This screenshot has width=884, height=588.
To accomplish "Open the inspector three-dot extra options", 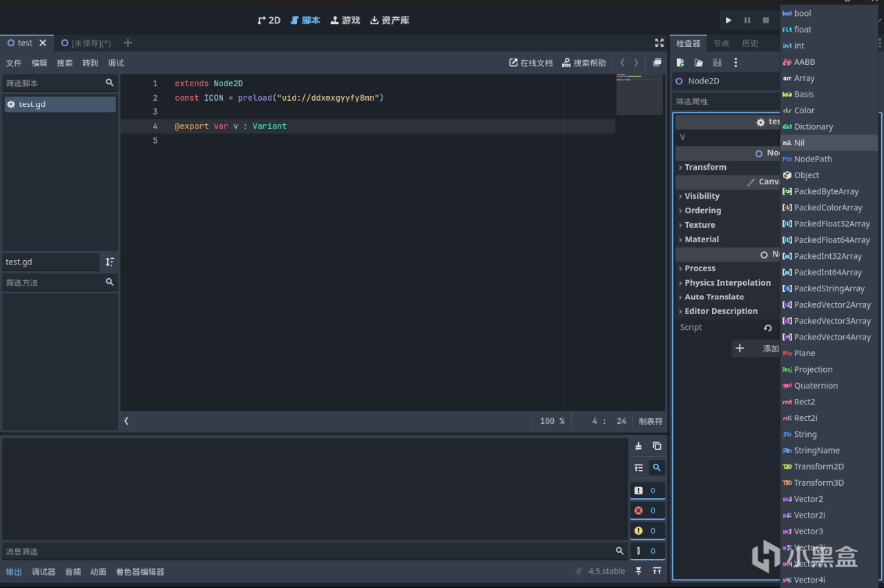I will [736, 63].
